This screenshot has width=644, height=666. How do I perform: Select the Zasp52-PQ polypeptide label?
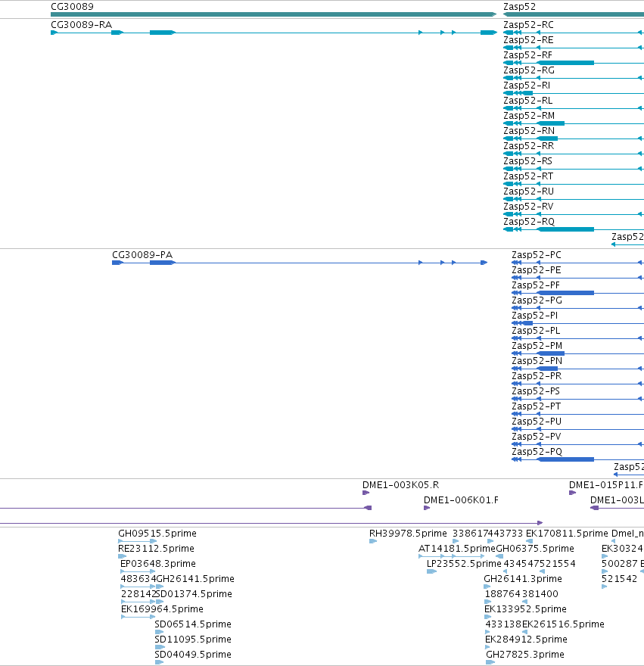[x=537, y=452]
